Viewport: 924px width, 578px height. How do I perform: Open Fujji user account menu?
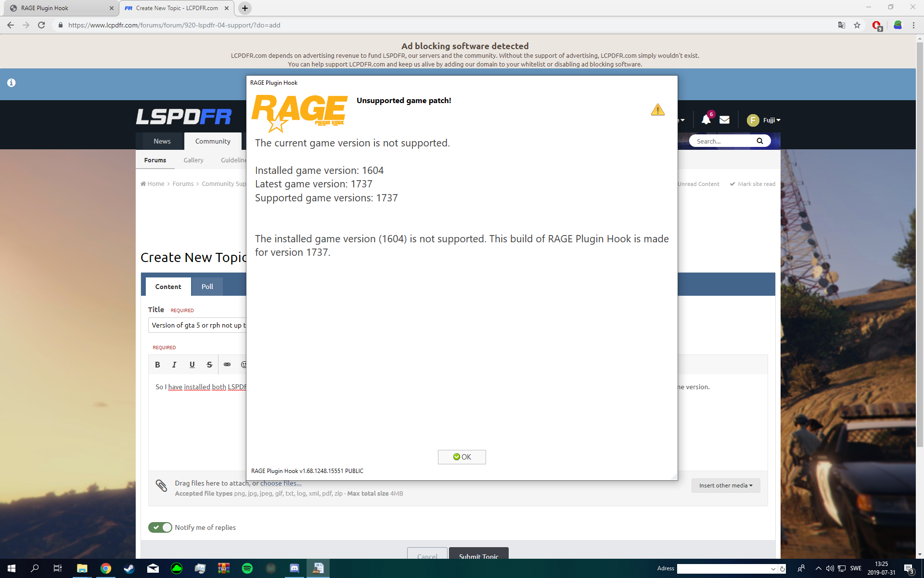[x=764, y=120]
